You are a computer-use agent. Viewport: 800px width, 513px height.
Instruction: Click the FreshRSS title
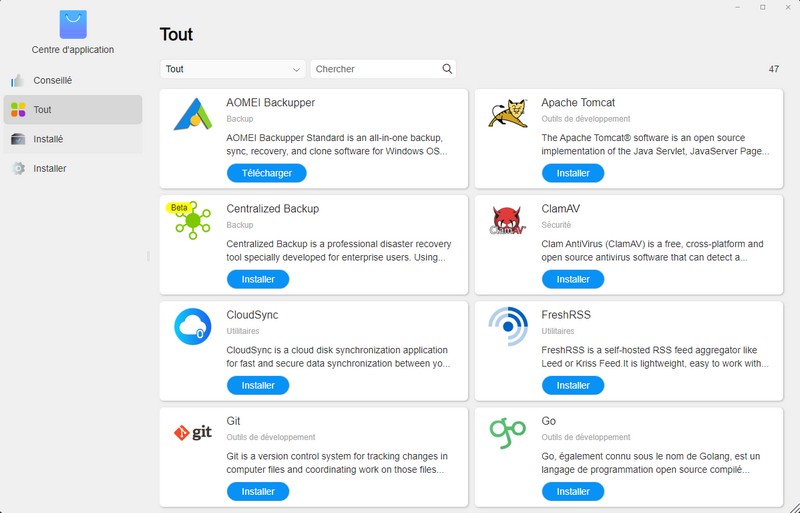coord(566,315)
